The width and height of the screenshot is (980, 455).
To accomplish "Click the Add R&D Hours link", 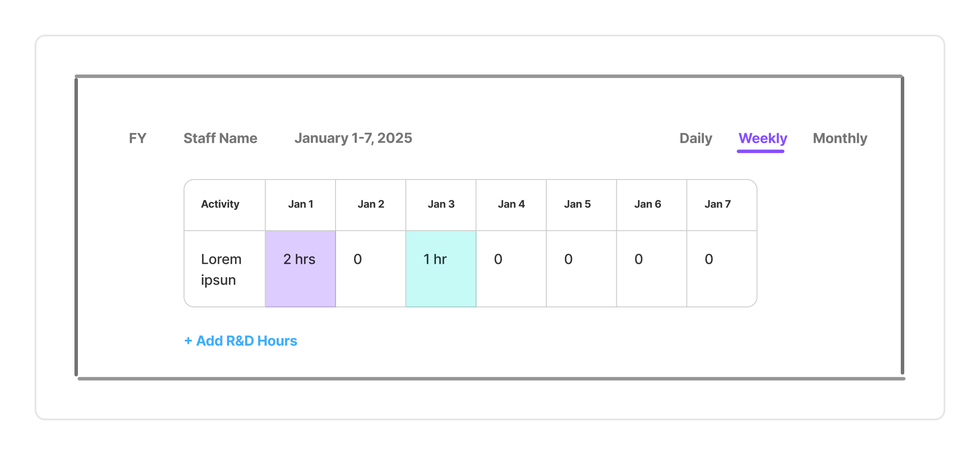I will 241,341.
